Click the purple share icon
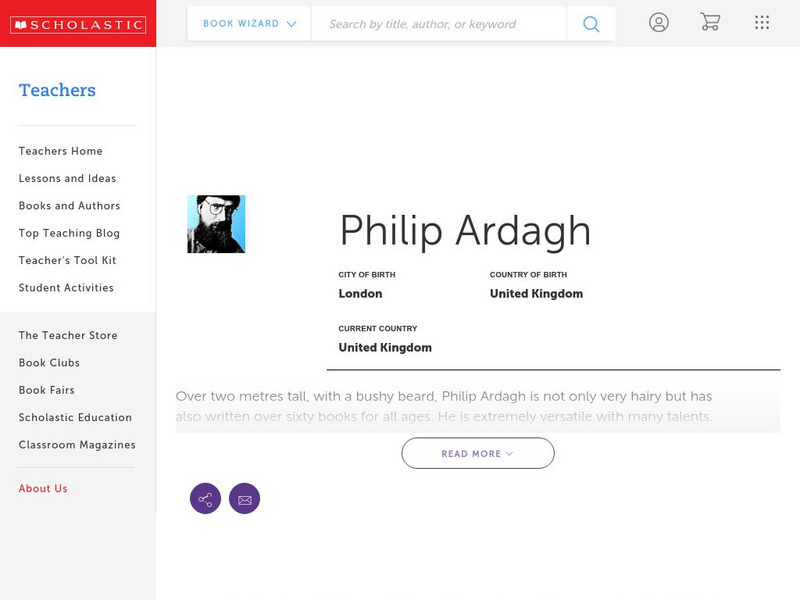 pyautogui.click(x=205, y=499)
